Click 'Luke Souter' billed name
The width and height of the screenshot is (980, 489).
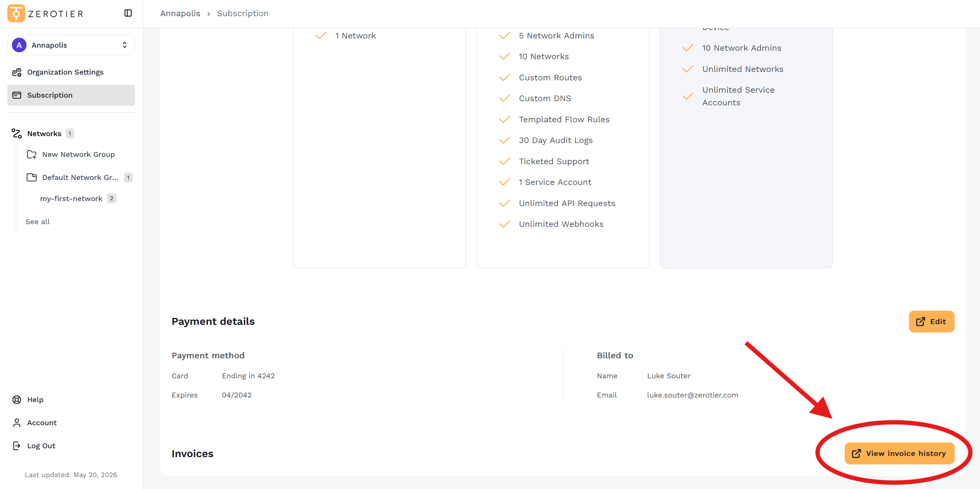click(x=669, y=376)
